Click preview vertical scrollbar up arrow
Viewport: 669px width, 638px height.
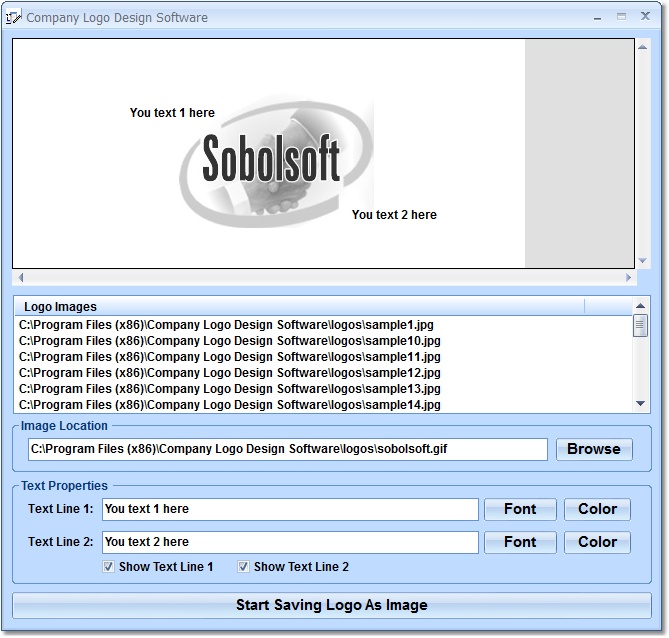click(x=643, y=47)
